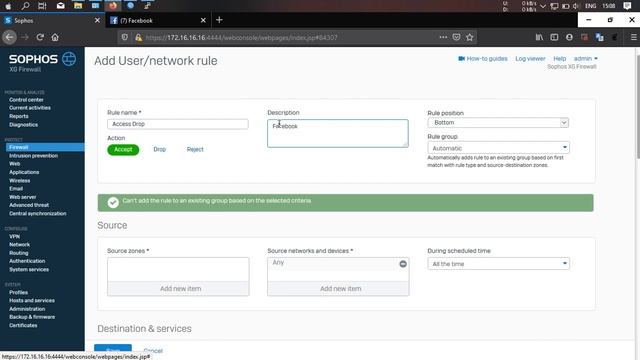Viewport: 640px width, 360px height.
Task: Open Authentication in sidebar
Action: pyautogui.click(x=27, y=261)
